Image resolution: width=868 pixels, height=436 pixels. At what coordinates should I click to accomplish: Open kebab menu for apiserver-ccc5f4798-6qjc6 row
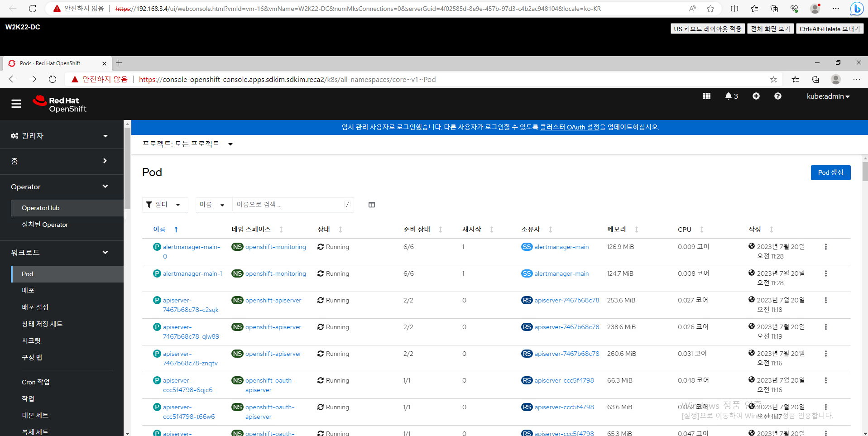point(826,380)
